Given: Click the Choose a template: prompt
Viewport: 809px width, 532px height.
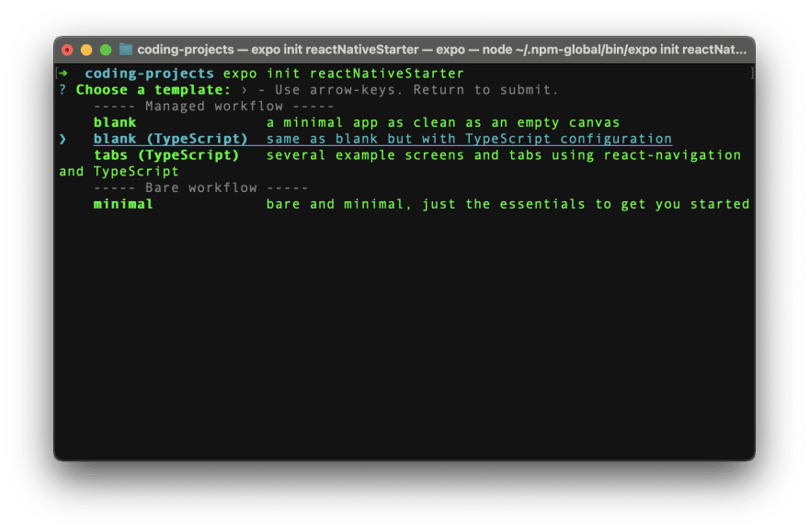Looking at the screenshot, I should tap(154, 90).
